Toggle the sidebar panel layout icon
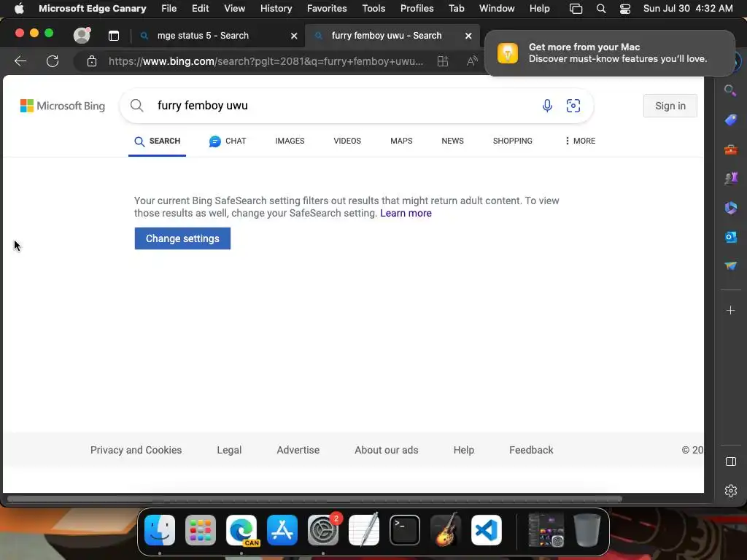The image size is (747, 560). 730,462
